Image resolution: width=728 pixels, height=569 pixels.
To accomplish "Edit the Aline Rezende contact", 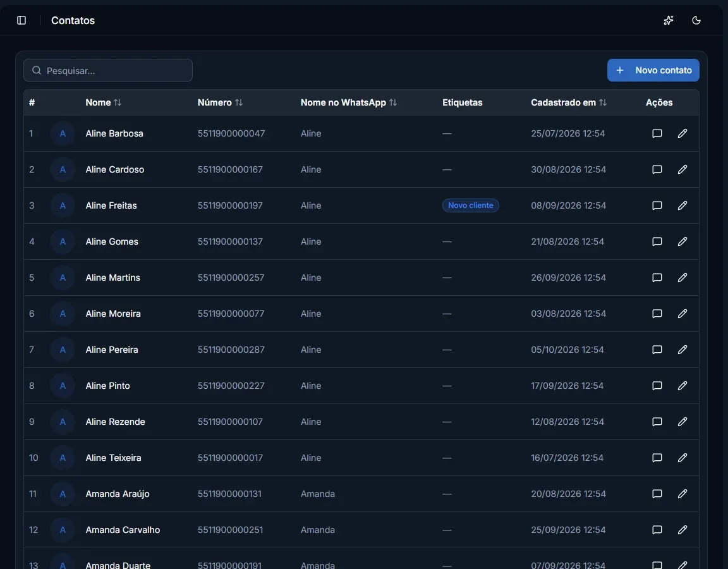I will [682, 422].
